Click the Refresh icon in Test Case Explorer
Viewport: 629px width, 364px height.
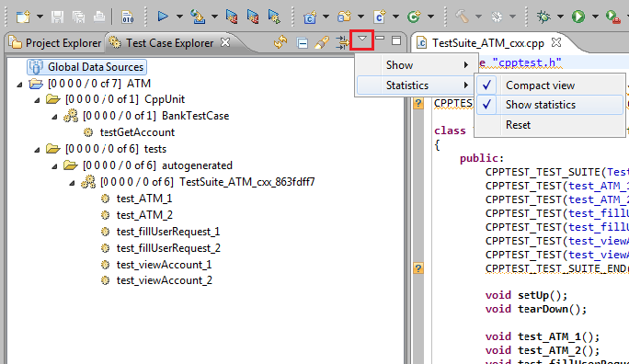click(280, 41)
